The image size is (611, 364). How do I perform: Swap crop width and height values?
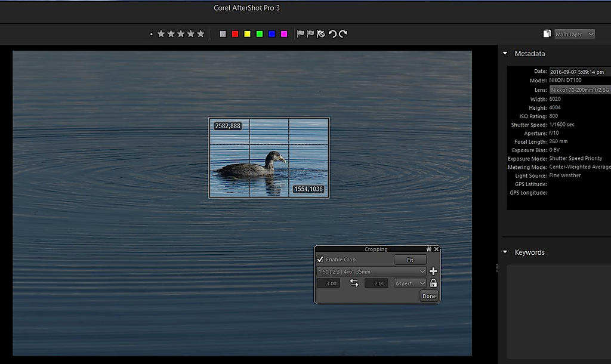coord(354,283)
